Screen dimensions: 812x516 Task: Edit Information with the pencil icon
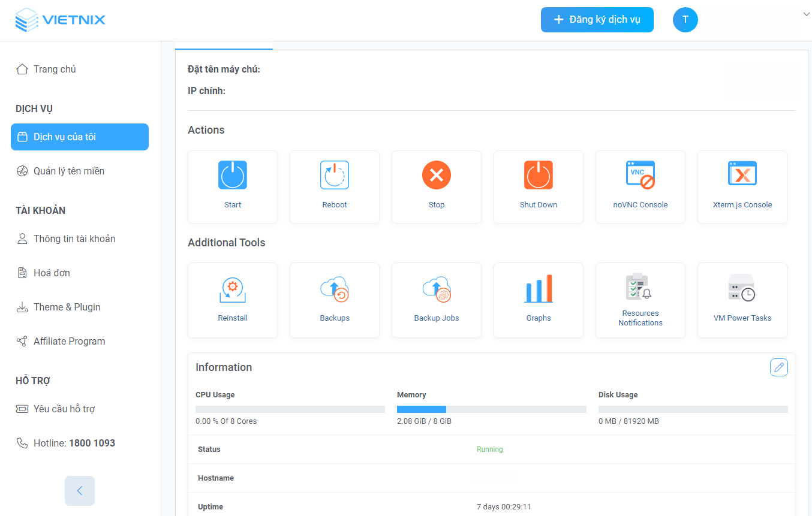tap(778, 367)
